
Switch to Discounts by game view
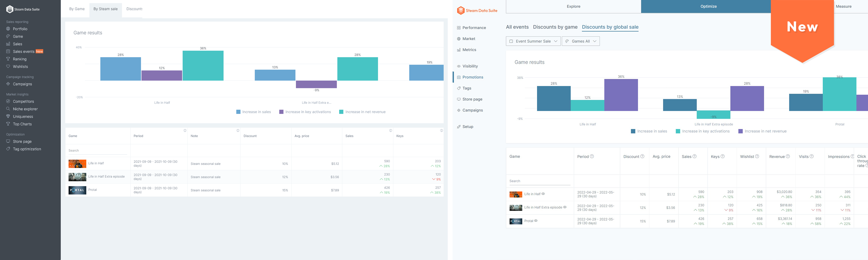click(x=555, y=27)
